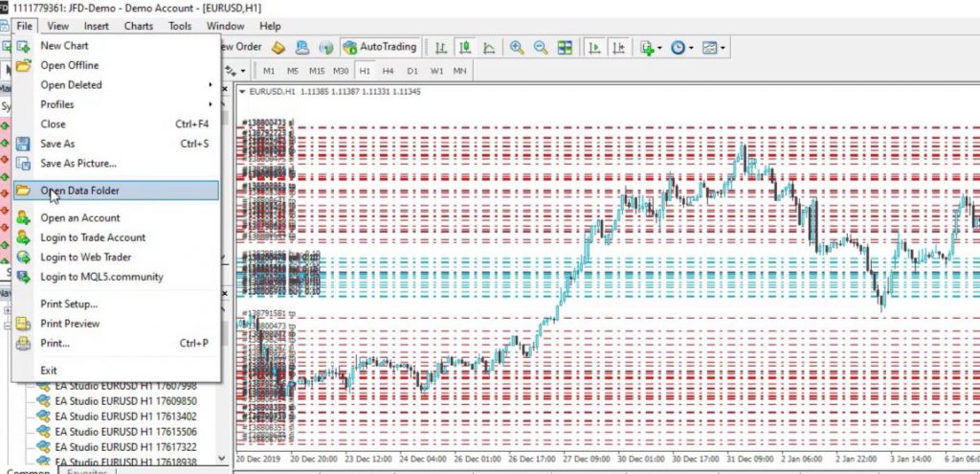The image size is (980, 474).
Task: Open the MetaEditor icon in toolbar
Action: [x=278, y=48]
